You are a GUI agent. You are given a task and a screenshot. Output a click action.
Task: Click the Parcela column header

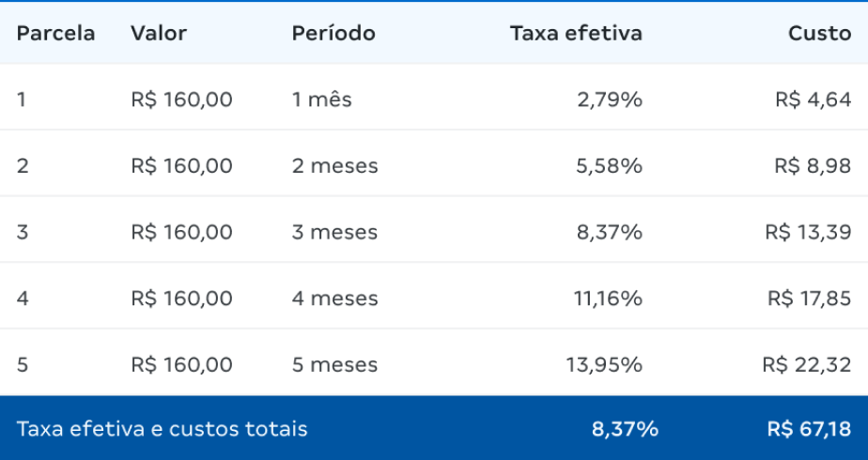[x=55, y=34]
